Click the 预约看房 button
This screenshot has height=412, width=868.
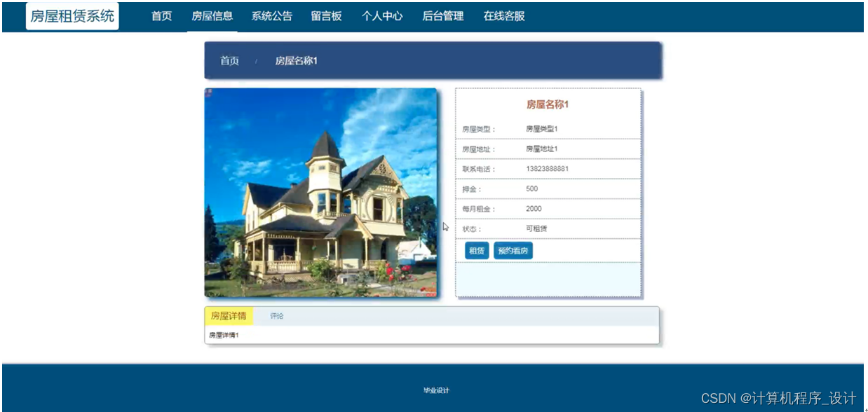(513, 251)
